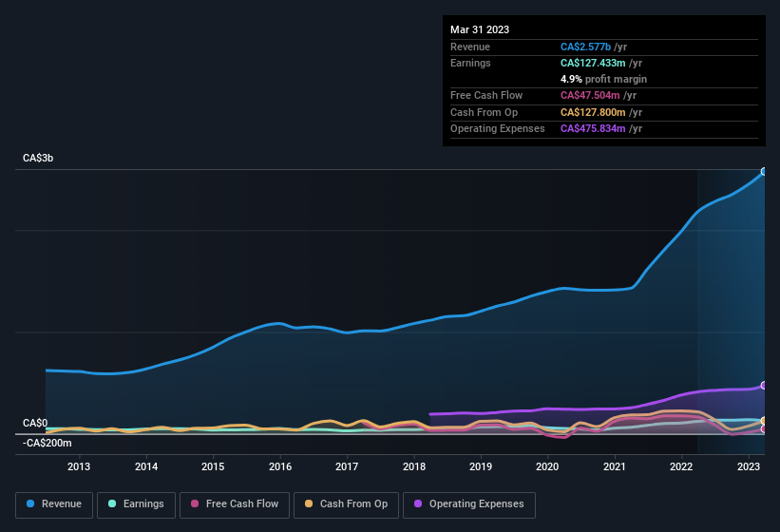This screenshot has width=780, height=532.
Task: Click the 2018 x-axis label
Action: [x=414, y=466]
